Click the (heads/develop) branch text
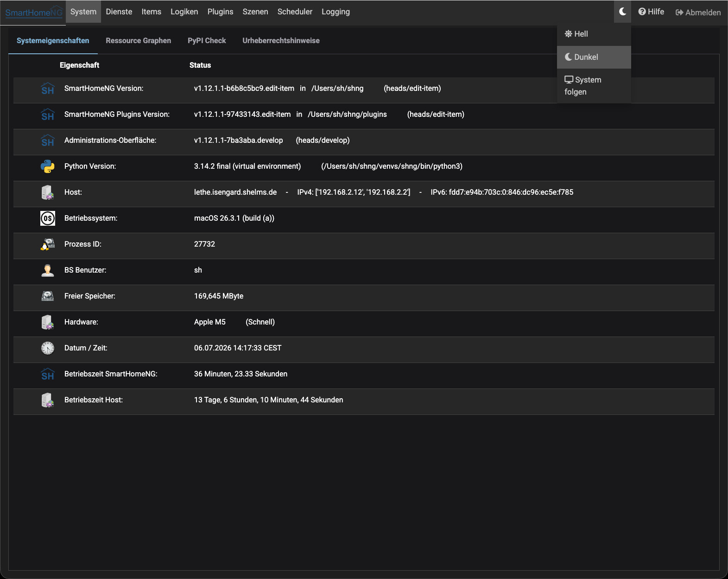The width and height of the screenshot is (728, 579). click(323, 140)
